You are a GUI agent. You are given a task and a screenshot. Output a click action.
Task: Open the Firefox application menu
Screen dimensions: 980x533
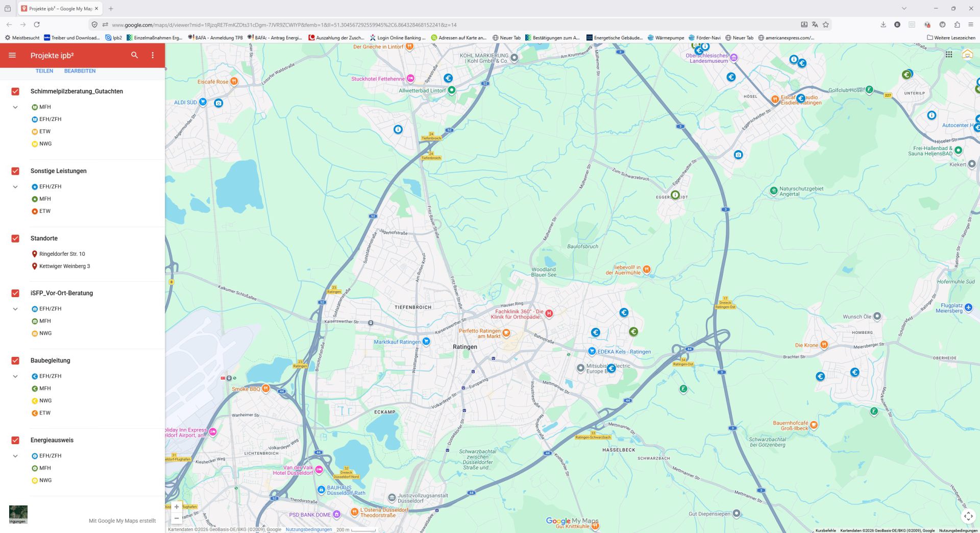971,25
